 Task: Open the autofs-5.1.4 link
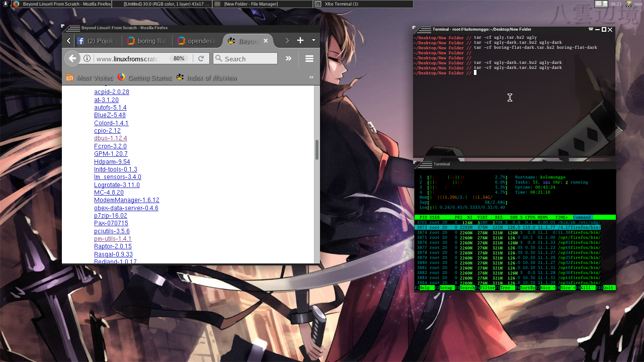tap(110, 108)
